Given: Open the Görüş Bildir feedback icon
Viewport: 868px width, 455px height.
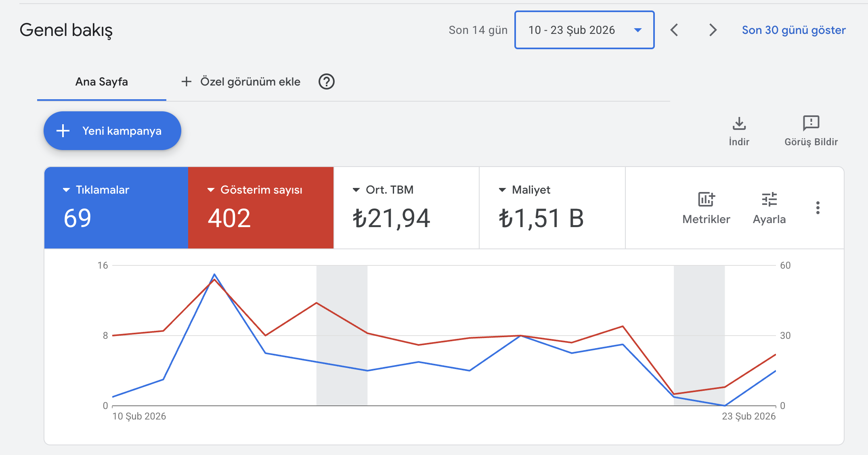Looking at the screenshot, I should coord(811,124).
